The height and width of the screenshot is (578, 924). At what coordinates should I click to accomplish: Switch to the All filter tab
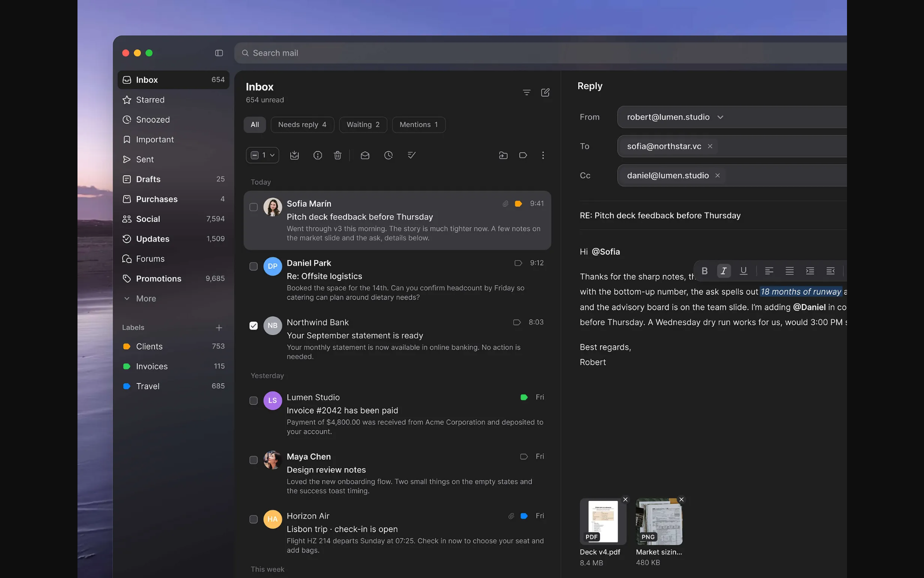pos(255,125)
